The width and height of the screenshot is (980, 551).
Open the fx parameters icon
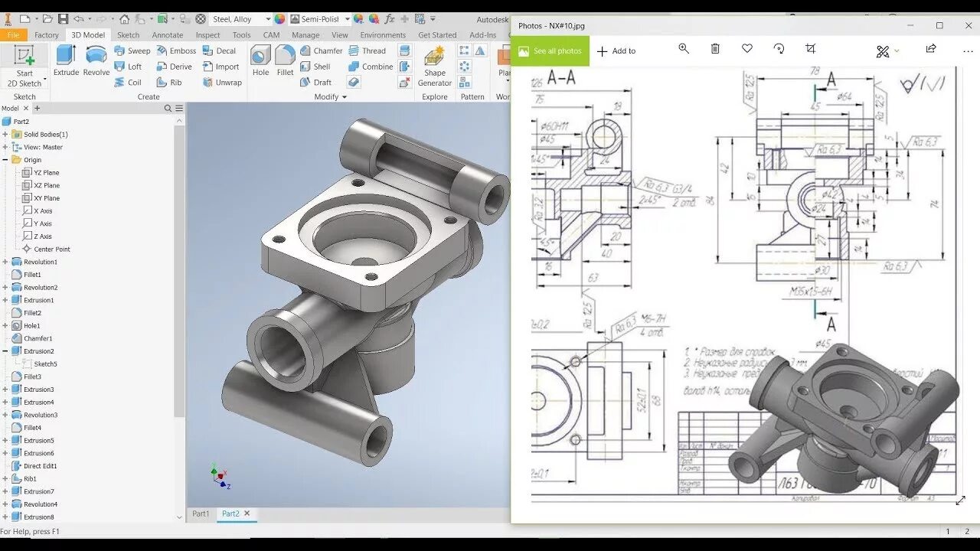[x=389, y=19]
